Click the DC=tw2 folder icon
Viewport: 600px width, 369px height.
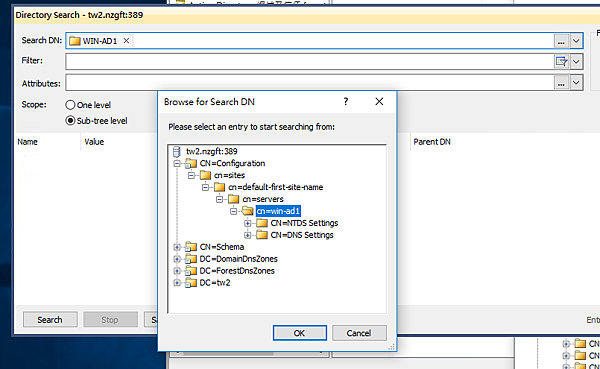pos(191,283)
